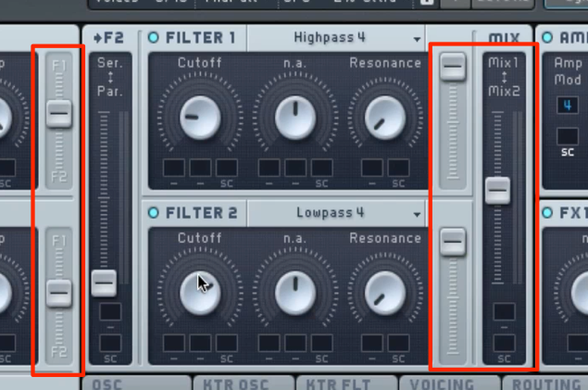Click first modulation slot under Filter 1 n.a.

pyautogui.click(x=269, y=168)
